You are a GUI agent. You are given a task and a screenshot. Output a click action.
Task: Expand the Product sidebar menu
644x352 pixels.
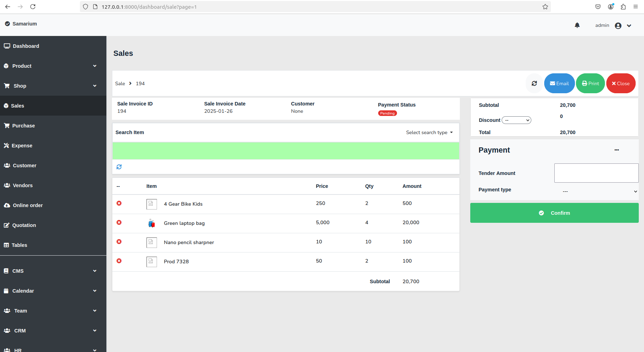coord(53,66)
